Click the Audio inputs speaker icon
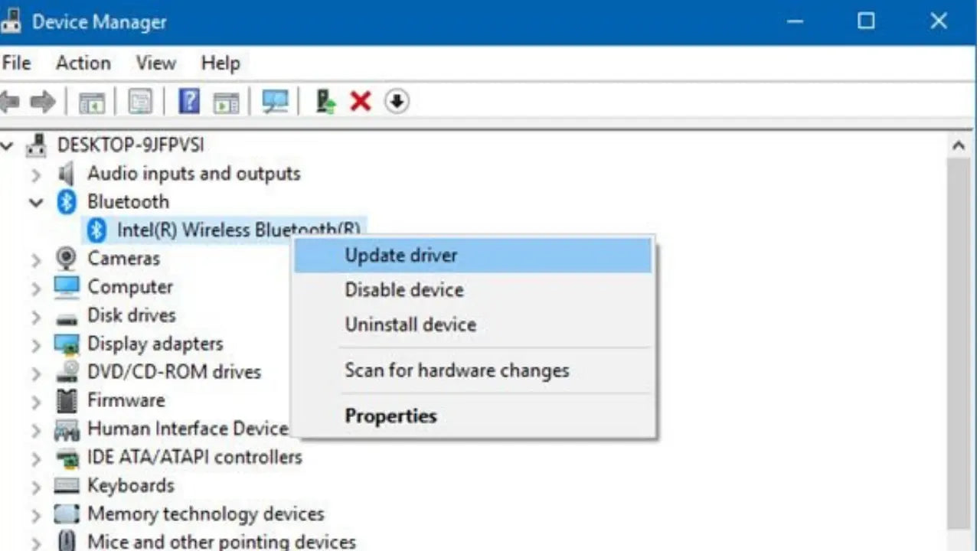The height and width of the screenshot is (551, 980). tap(67, 174)
